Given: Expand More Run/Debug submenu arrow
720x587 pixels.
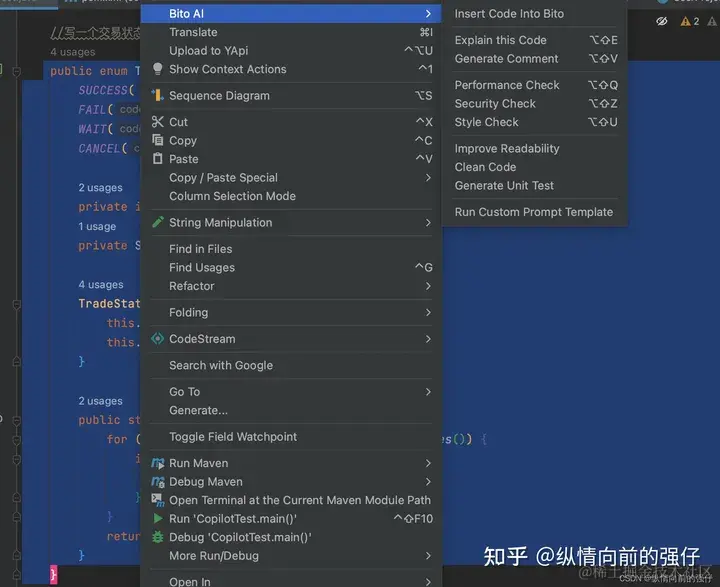Looking at the screenshot, I should tap(428, 556).
